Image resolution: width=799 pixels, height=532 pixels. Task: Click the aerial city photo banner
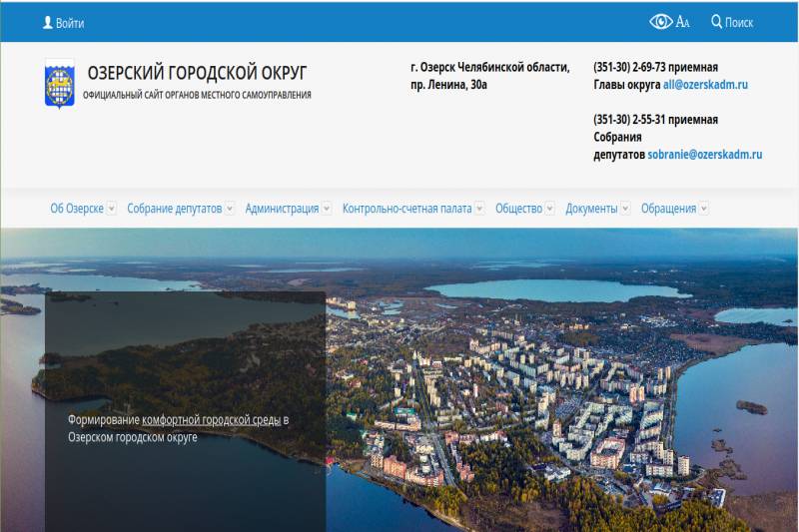(x=559, y=379)
